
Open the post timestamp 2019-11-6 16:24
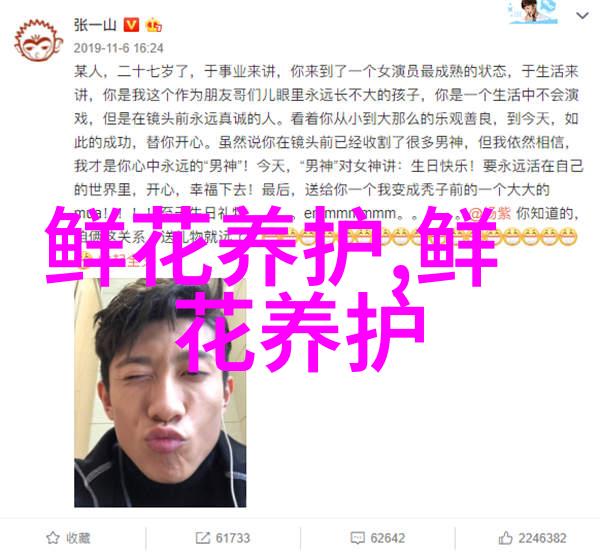(119, 48)
